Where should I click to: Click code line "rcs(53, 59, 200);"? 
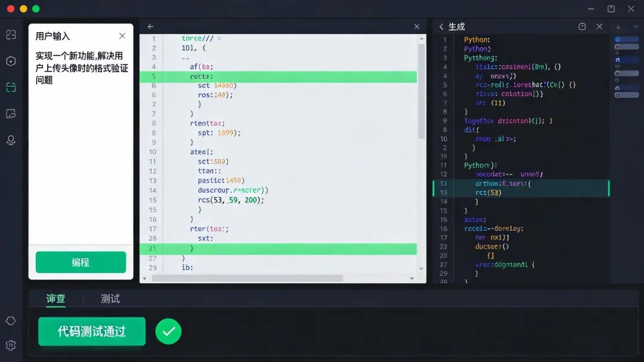click(231, 200)
